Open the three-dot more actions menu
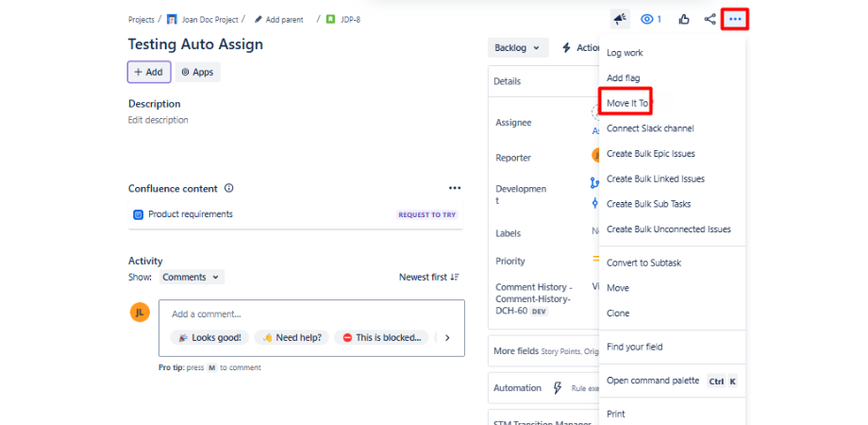 coord(735,20)
